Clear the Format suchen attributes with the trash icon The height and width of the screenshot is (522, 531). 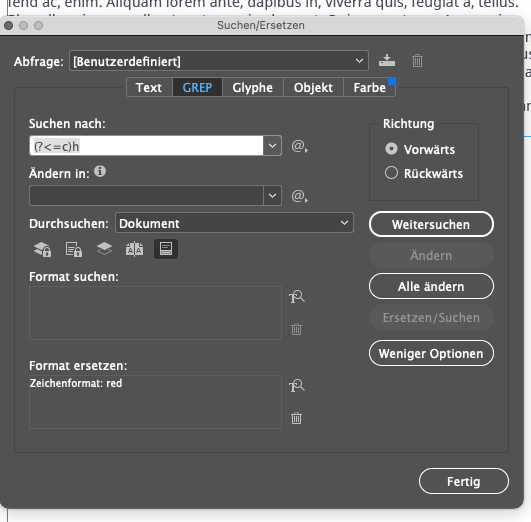296,329
